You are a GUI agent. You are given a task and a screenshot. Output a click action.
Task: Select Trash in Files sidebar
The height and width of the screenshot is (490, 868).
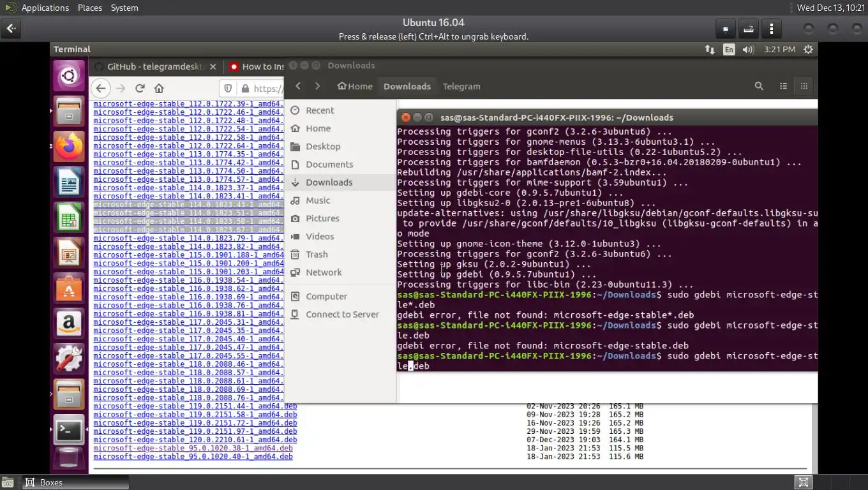pos(340,254)
